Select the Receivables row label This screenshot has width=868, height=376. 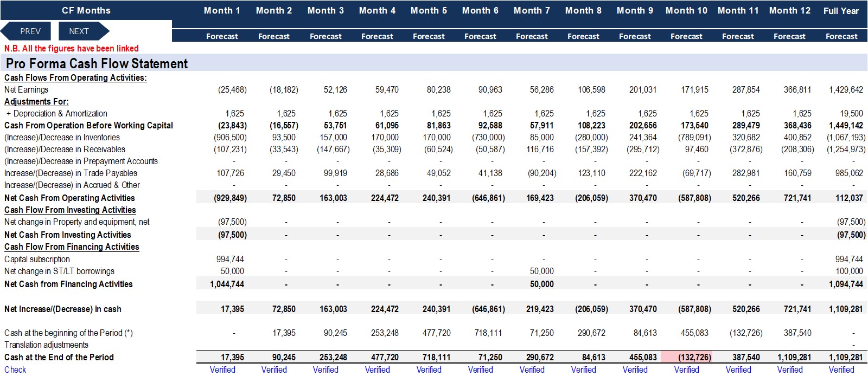click(x=65, y=149)
